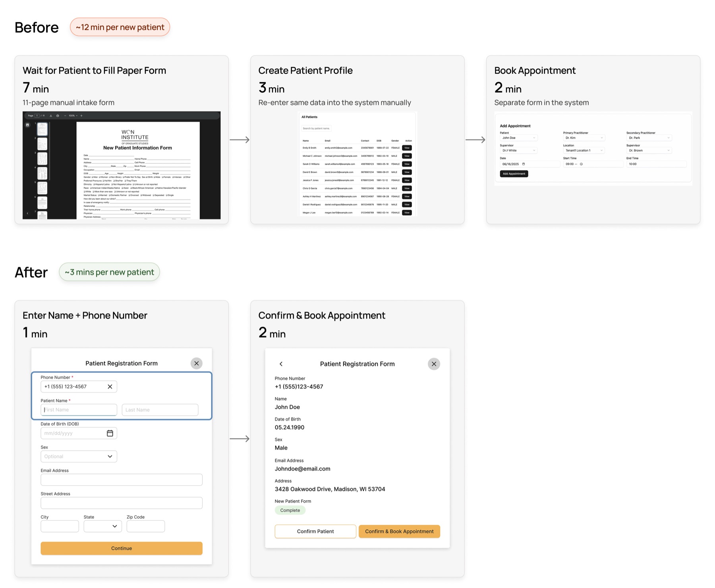
Task: Click the mm/dd/yyyy date of birth field
Action: pos(79,433)
